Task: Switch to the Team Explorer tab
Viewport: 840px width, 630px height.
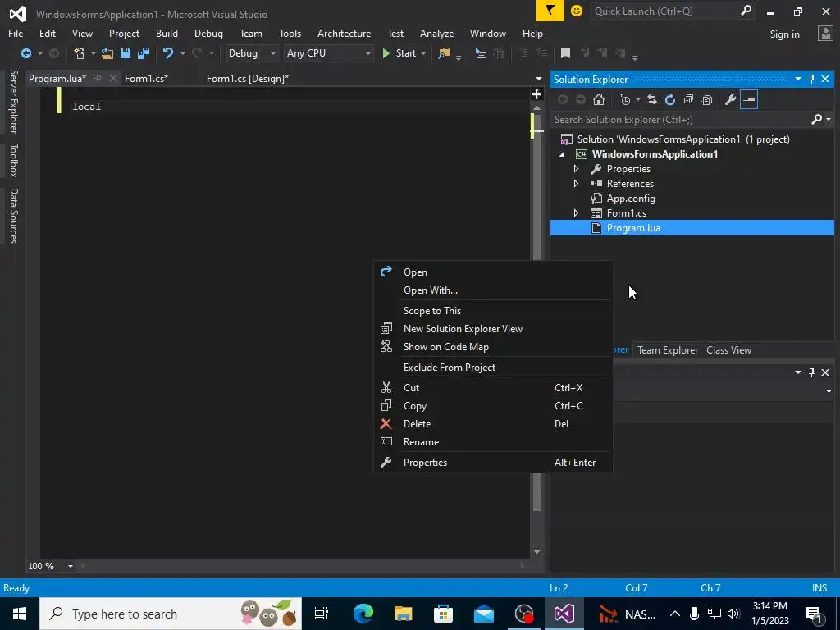Action: [x=668, y=350]
